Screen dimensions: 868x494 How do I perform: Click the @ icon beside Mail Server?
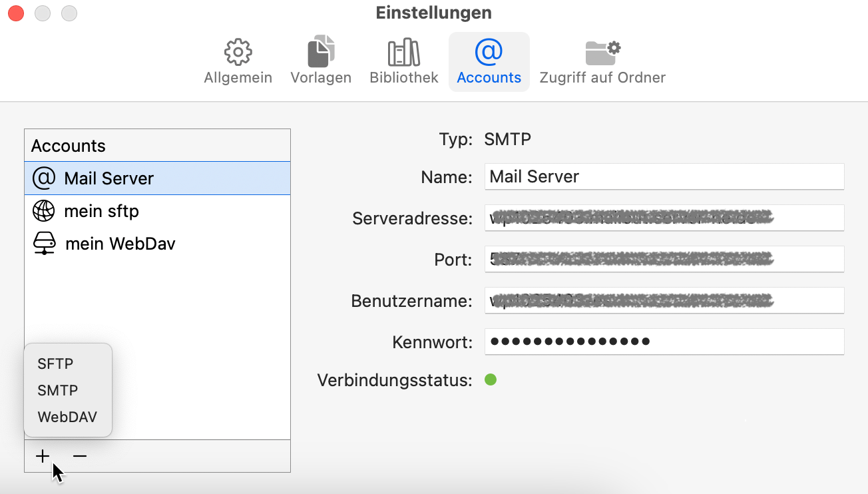(44, 178)
